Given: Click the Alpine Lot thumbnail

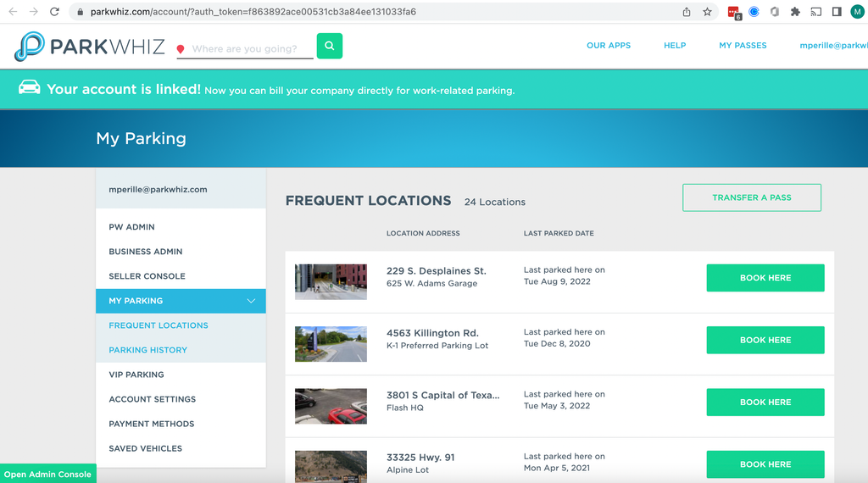Looking at the screenshot, I should pos(331,466).
